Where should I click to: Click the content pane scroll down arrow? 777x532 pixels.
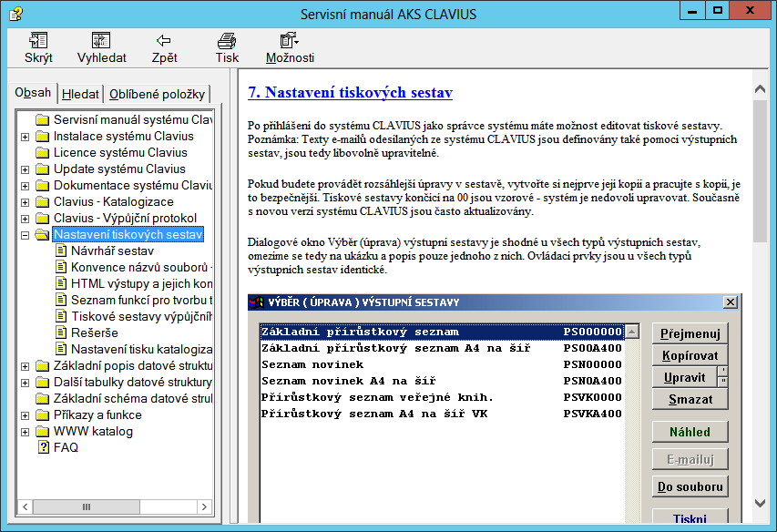click(x=760, y=503)
